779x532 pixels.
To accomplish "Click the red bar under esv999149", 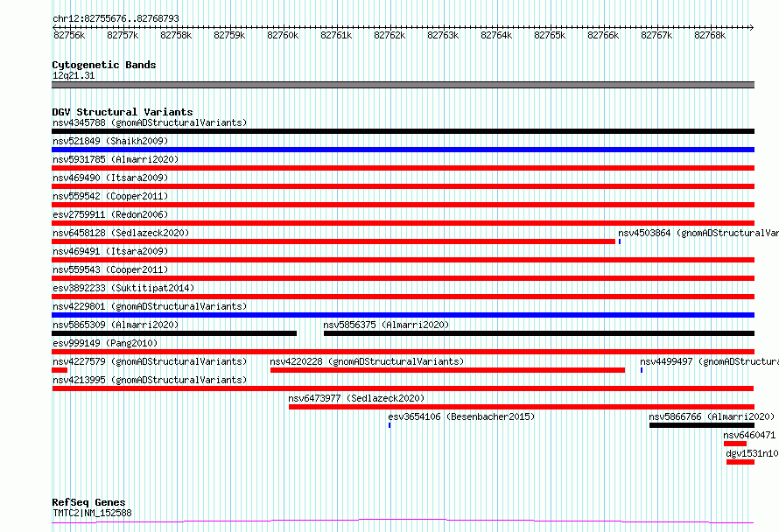I will click(x=403, y=352).
